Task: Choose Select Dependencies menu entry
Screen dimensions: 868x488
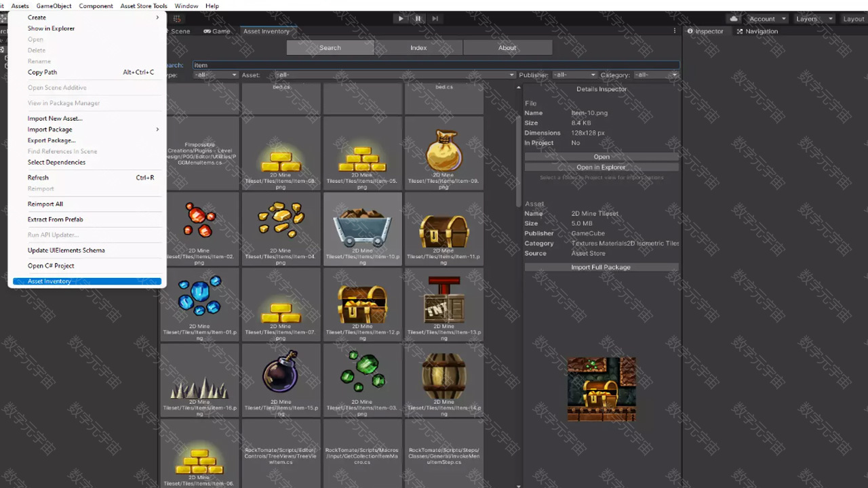Action: point(87,162)
